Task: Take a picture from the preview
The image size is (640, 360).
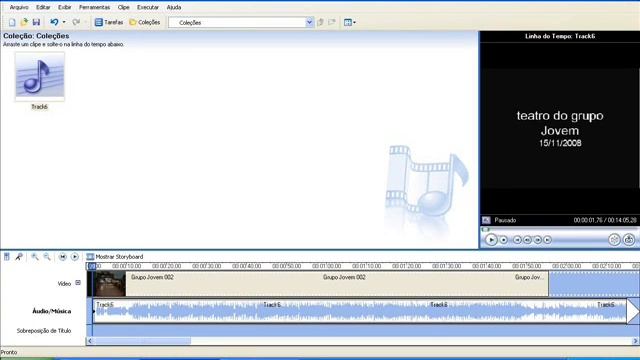Action: 629,240
